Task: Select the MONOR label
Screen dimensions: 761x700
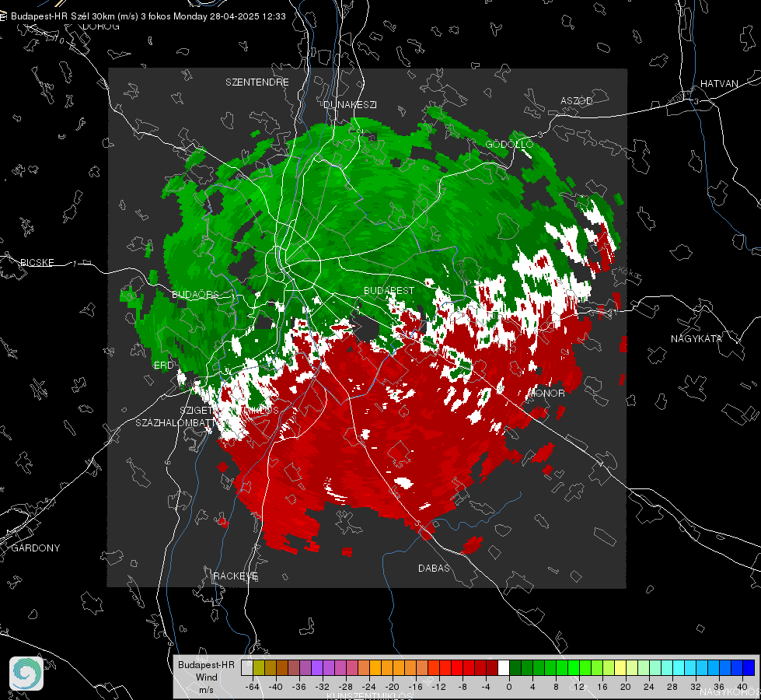Action: coord(546,393)
